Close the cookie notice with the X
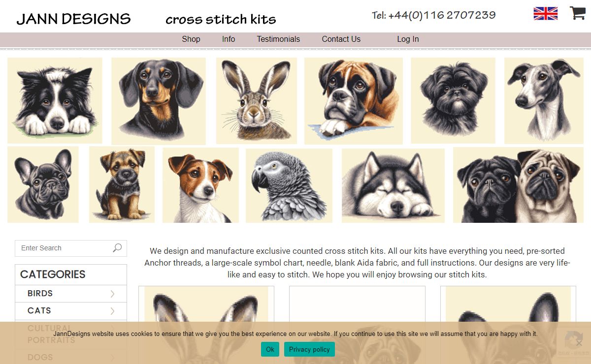591x364 pixels. (x=579, y=343)
